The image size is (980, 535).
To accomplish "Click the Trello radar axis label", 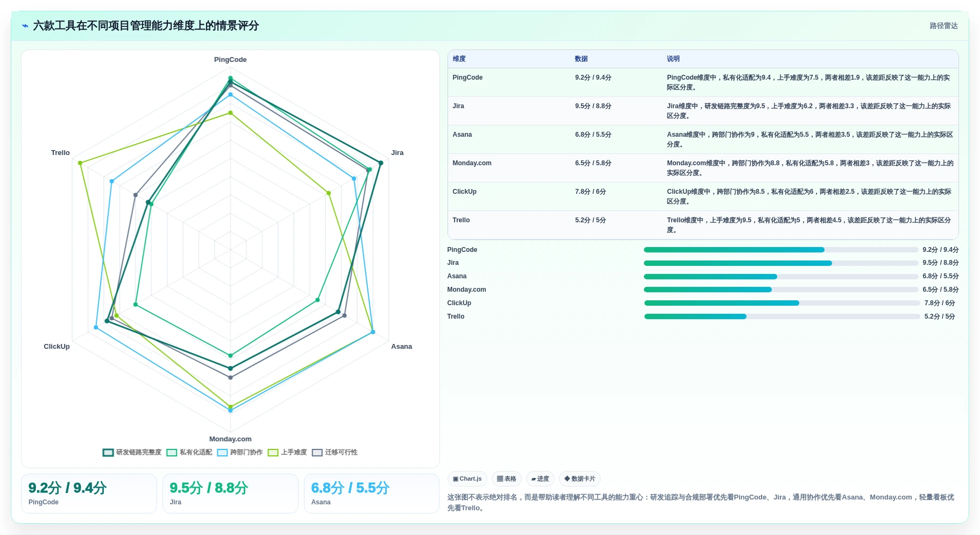I will tap(60, 153).
